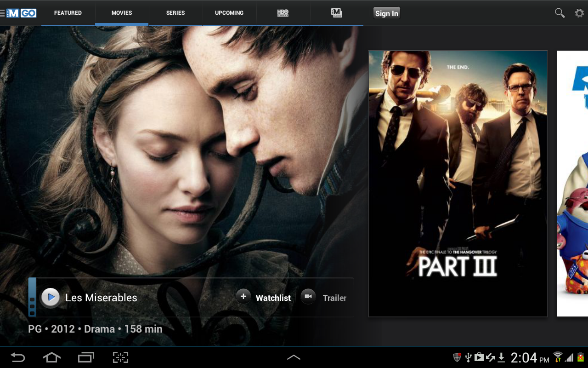Open The Hangover Part III poster

tap(458, 184)
